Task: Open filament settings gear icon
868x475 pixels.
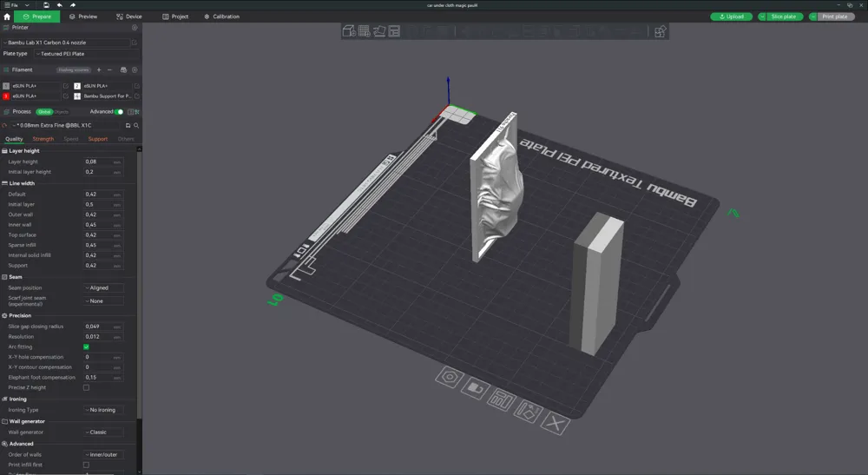Action: (x=135, y=69)
